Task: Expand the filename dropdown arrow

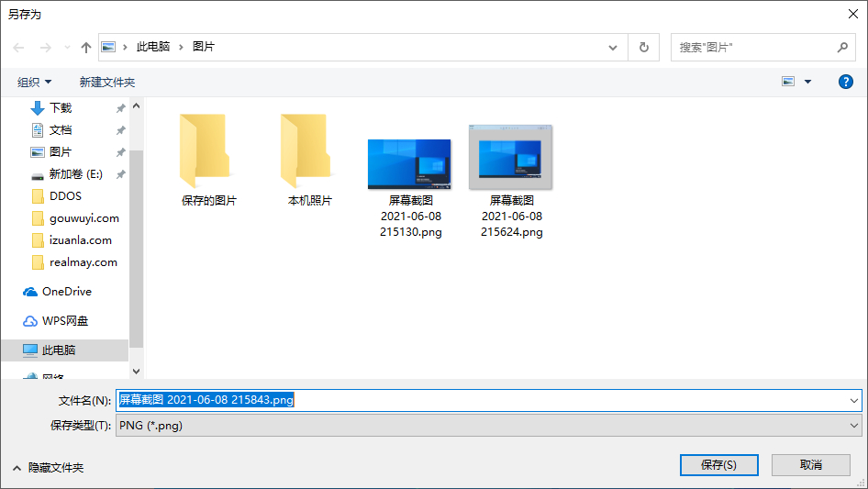Action: point(853,400)
